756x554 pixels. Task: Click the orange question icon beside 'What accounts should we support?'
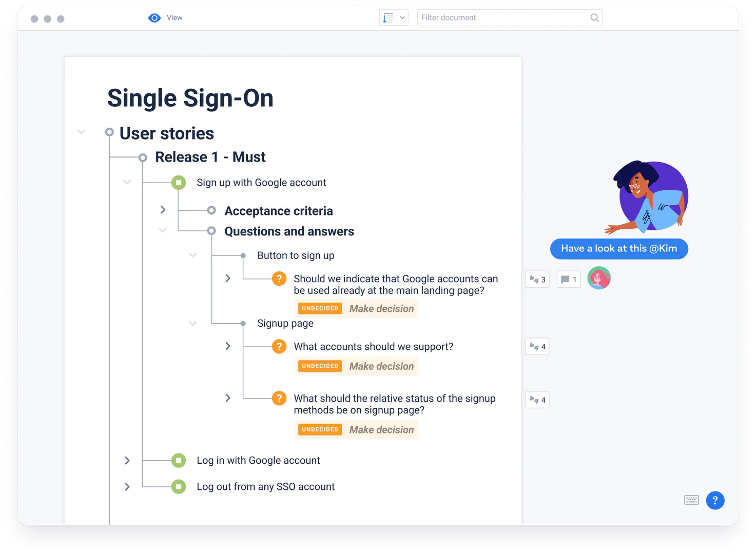[279, 346]
